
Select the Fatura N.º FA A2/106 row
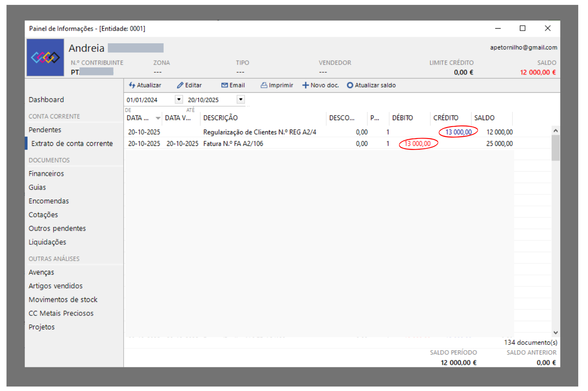(233, 144)
